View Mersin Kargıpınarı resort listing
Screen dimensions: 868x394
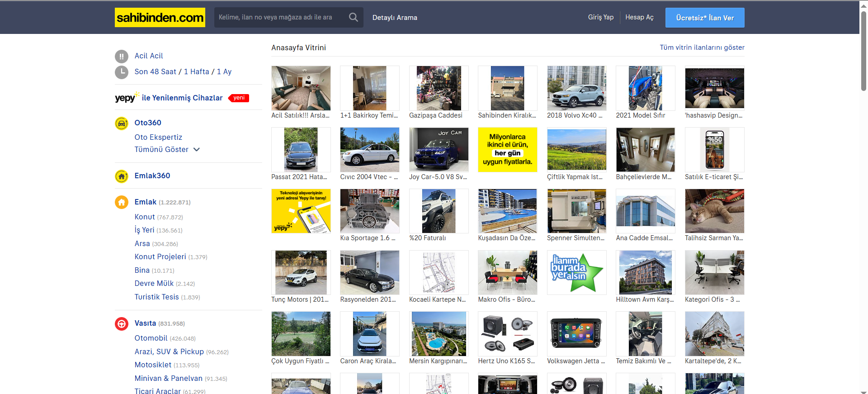pyautogui.click(x=439, y=334)
